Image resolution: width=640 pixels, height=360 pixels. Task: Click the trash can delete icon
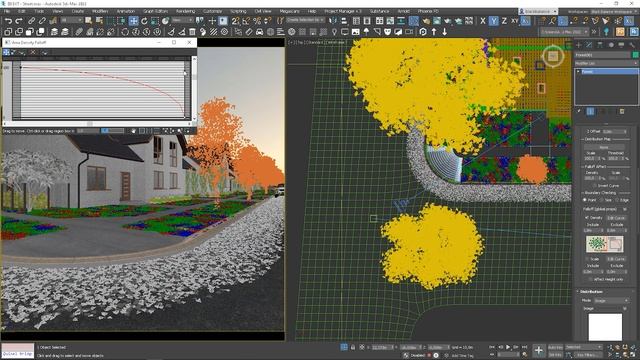[x=192, y=32]
